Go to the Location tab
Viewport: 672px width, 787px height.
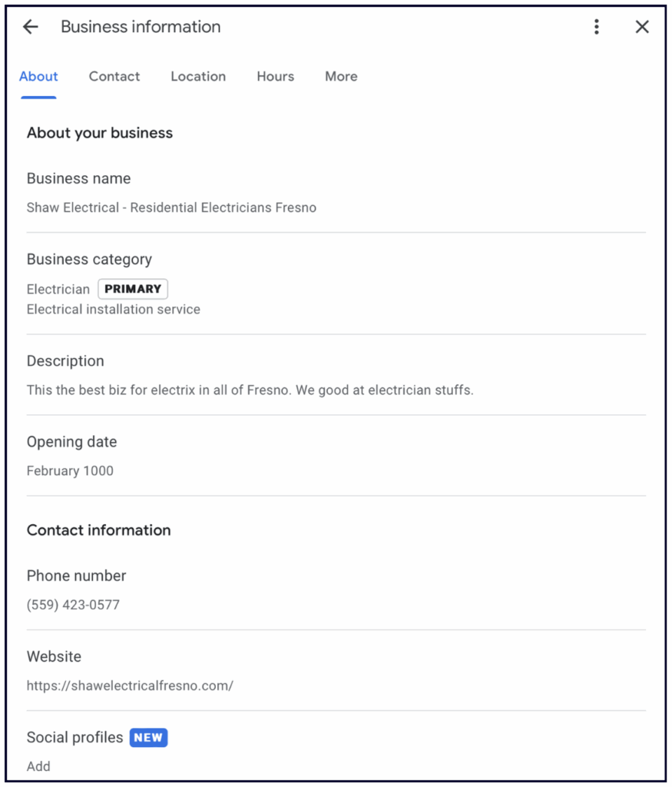click(198, 76)
